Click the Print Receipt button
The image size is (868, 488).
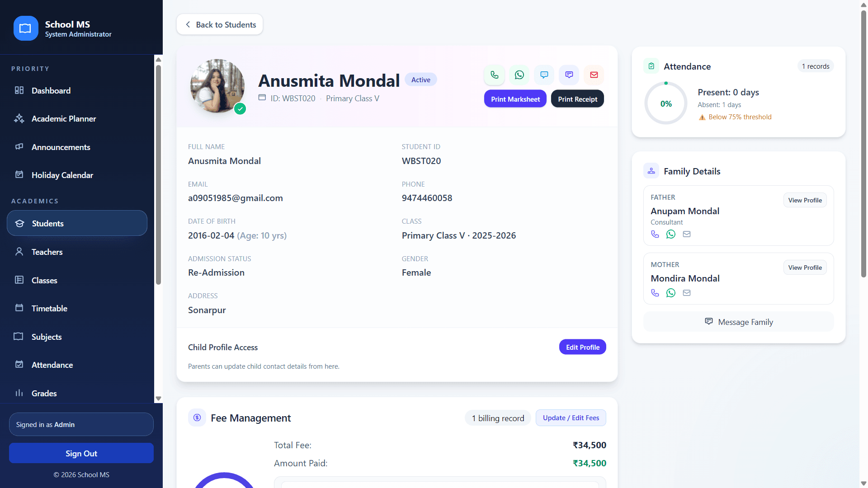pos(577,99)
